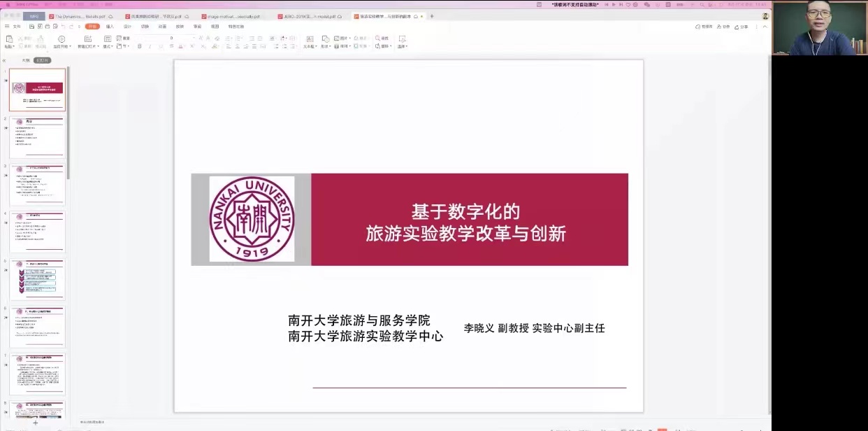The height and width of the screenshot is (431, 868).
Task: Click the New Slide icon
Action: pyautogui.click(x=87, y=39)
